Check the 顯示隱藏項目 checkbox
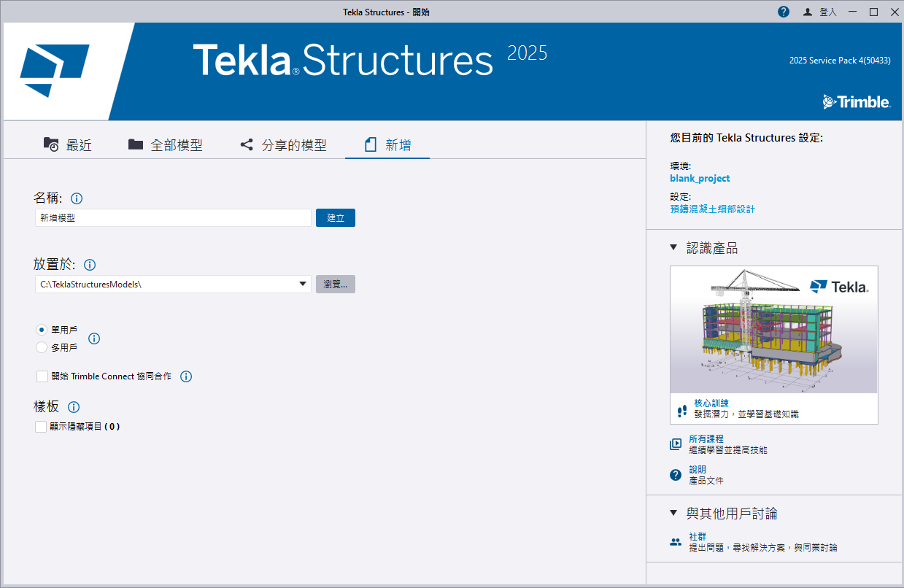The width and height of the screenshot is (904, 588). point(41,427)
